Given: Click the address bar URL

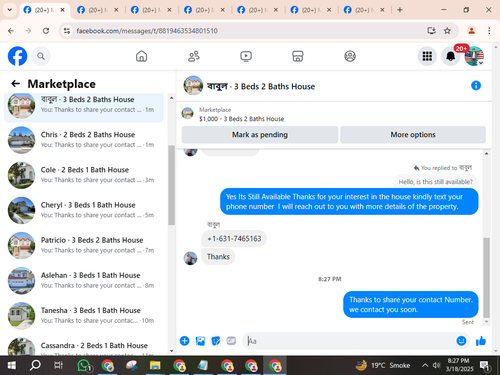Looking at the screenshot, I should coord(147,31).
